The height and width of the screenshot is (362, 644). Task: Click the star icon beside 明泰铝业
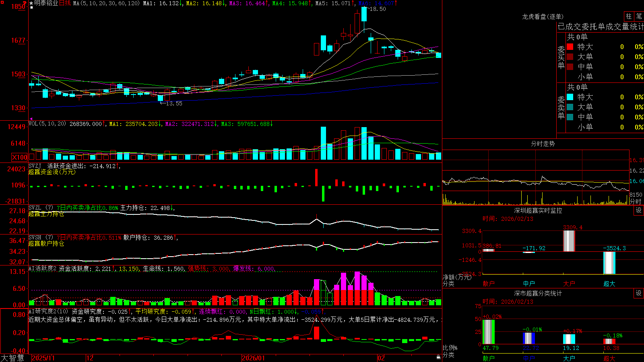pyautogui.click(x=31, y=3)
